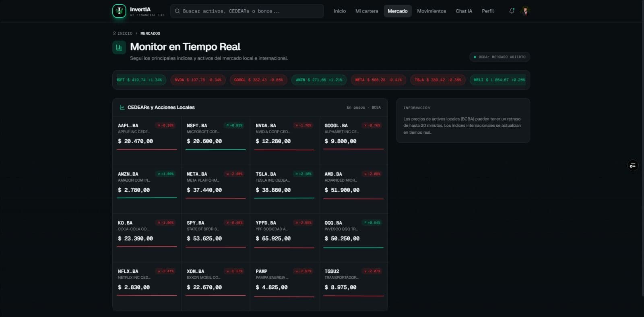644x317 pixels.
Task: Click the InvertIA logo icon
Action: point(119,11)
